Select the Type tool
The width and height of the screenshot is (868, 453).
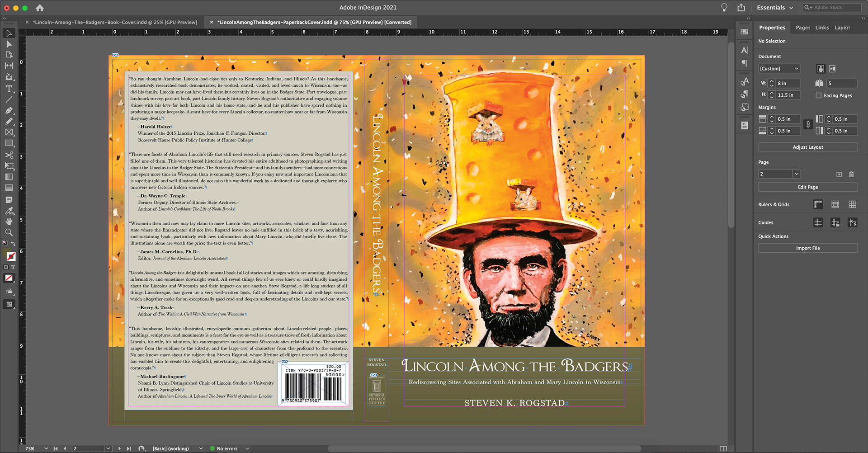coord(9,89)
